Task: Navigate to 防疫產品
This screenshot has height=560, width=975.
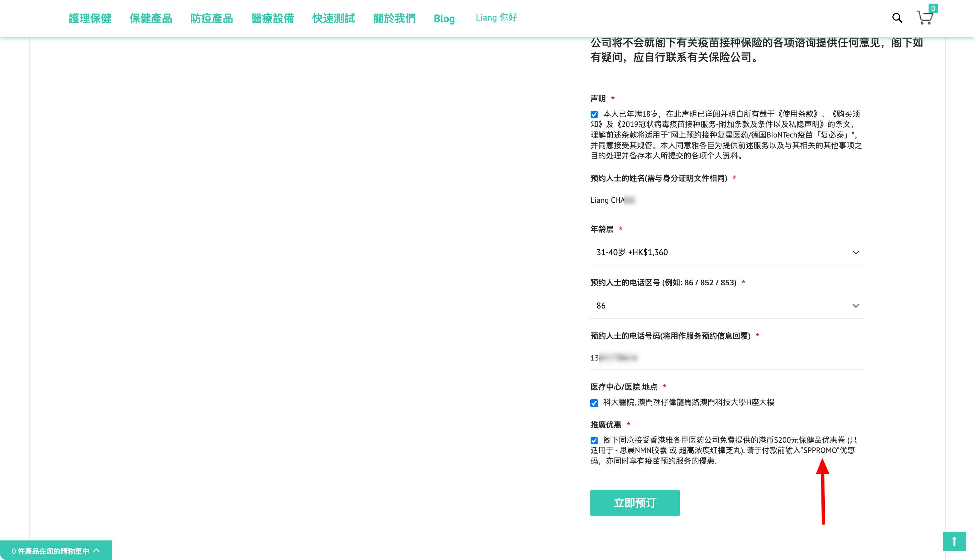Action: [x=212, y=19]
